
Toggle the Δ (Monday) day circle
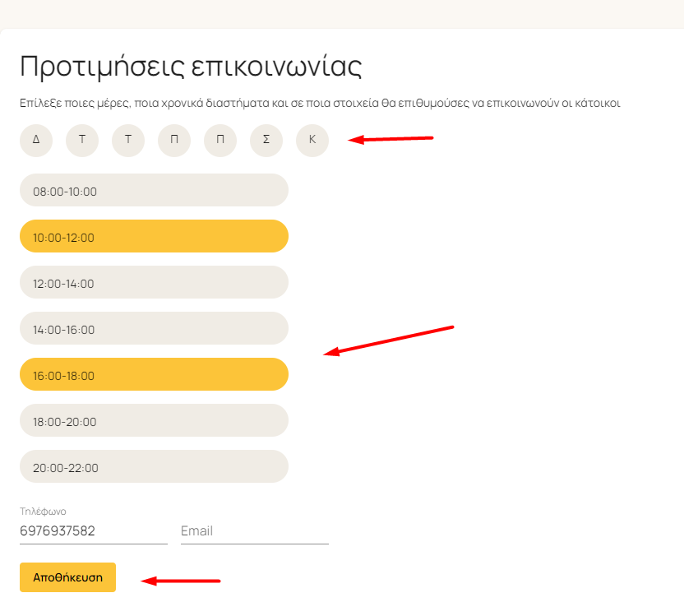tap(36, 140)
